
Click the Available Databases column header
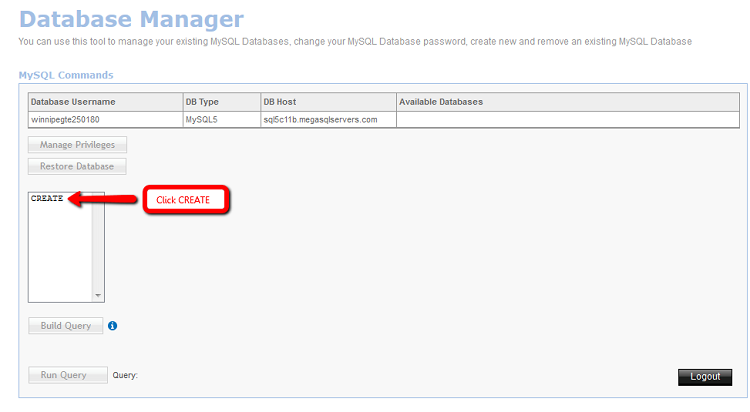pos(568,102)
